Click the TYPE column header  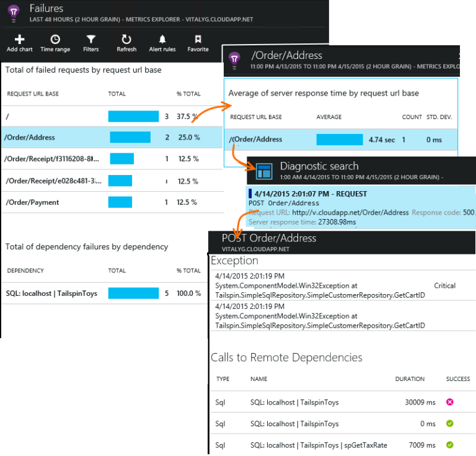[x=223, y=379]
